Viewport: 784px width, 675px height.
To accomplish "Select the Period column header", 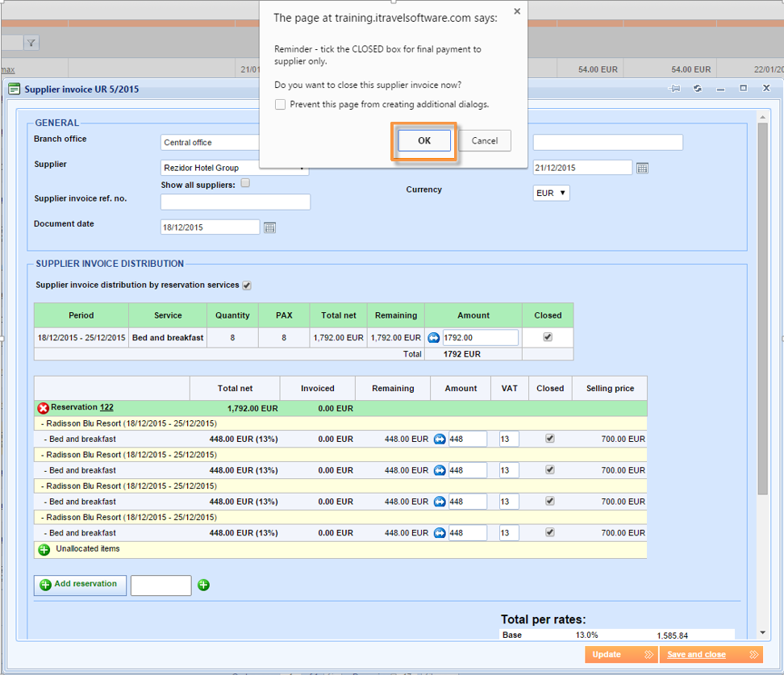I will coord(81,315).
